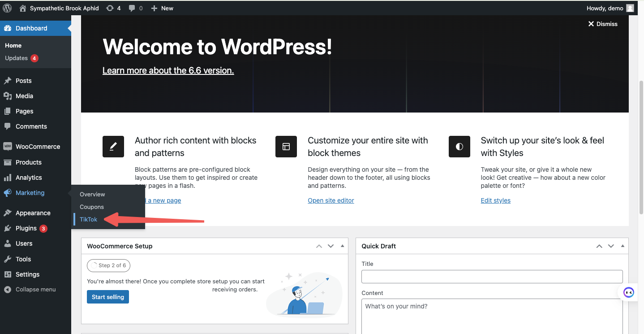Open the floating chat assistant icon
Viewport: 644px width, 334px height.
(629, 293)
